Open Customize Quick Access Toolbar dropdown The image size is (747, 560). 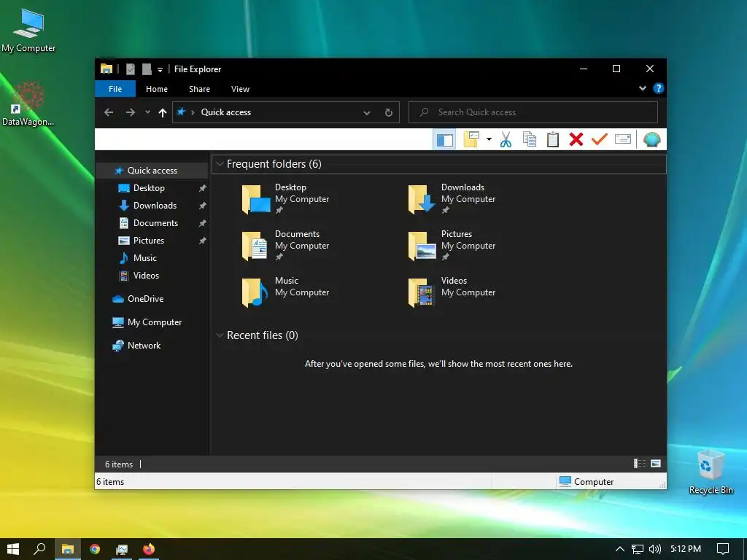(x=160, y=69)
